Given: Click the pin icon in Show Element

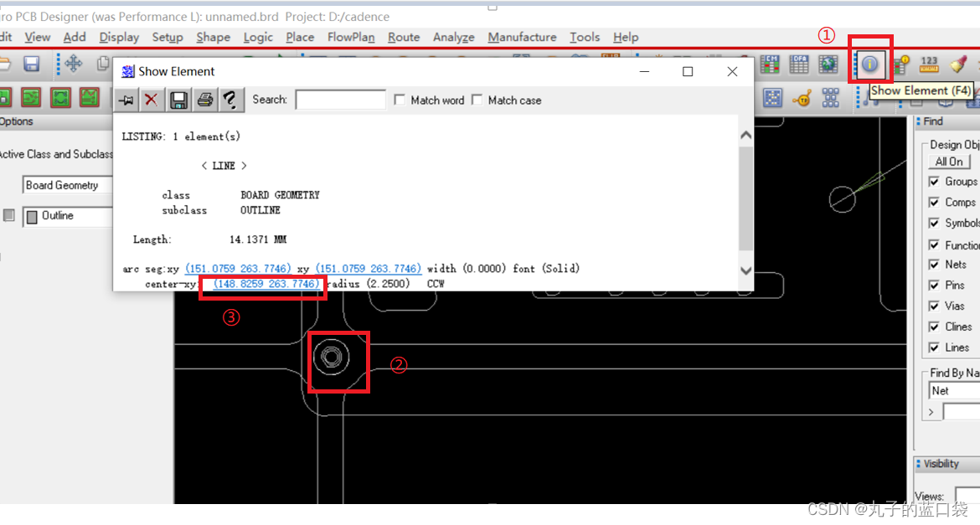Looking at the screenshot, I should [126, 100].
